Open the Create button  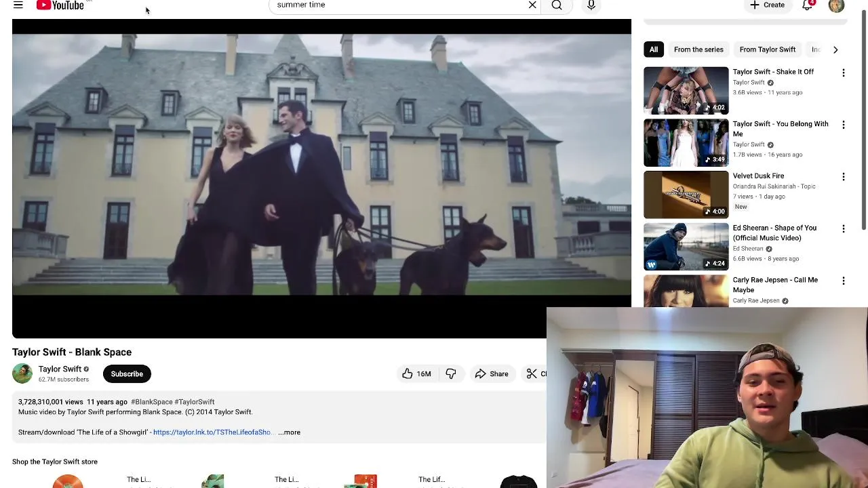pyautogui.click(x=767, y=5)
